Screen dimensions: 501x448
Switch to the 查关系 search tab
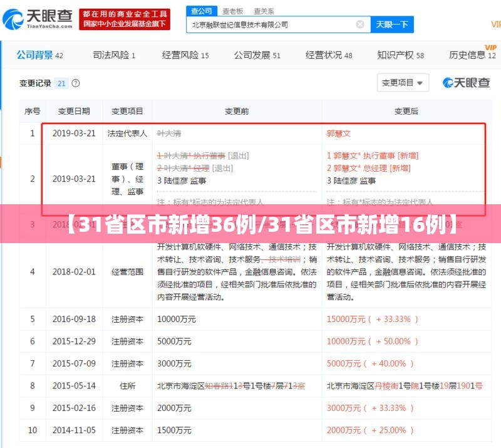pos(264,11)
